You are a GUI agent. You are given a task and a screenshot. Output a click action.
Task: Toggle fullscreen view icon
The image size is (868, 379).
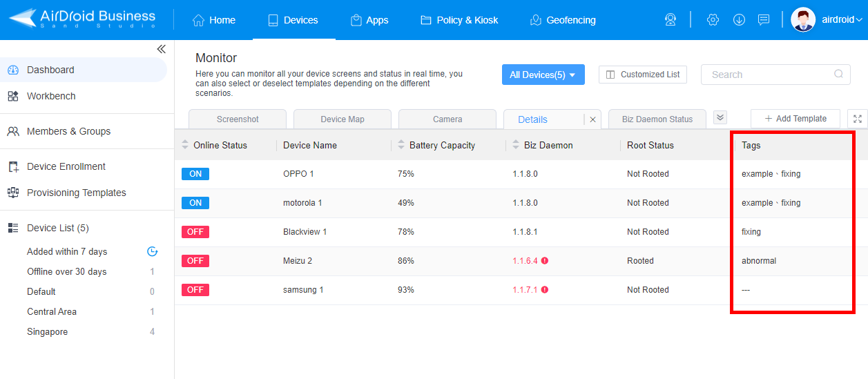(858, 119)
